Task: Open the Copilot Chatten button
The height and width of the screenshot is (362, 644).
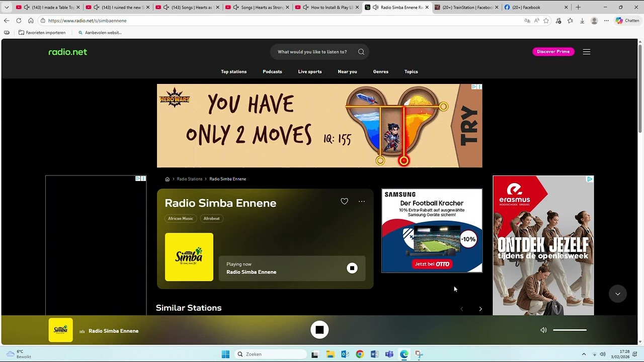Action: click(627, 21)
